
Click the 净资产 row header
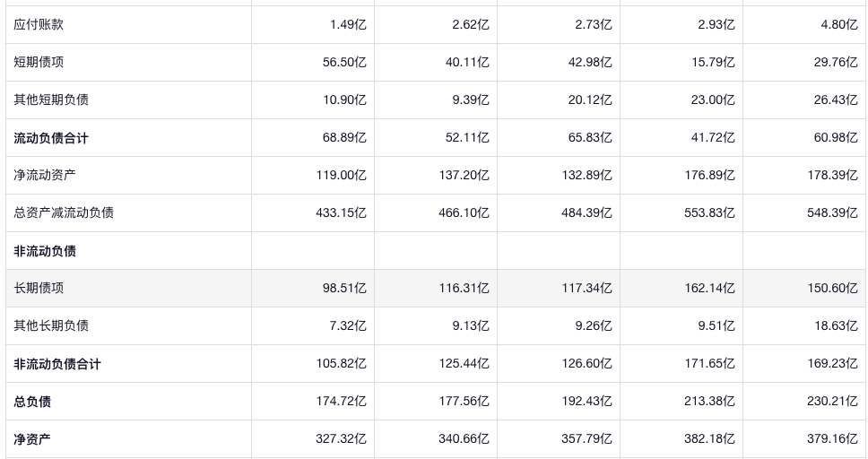point(32,439)
